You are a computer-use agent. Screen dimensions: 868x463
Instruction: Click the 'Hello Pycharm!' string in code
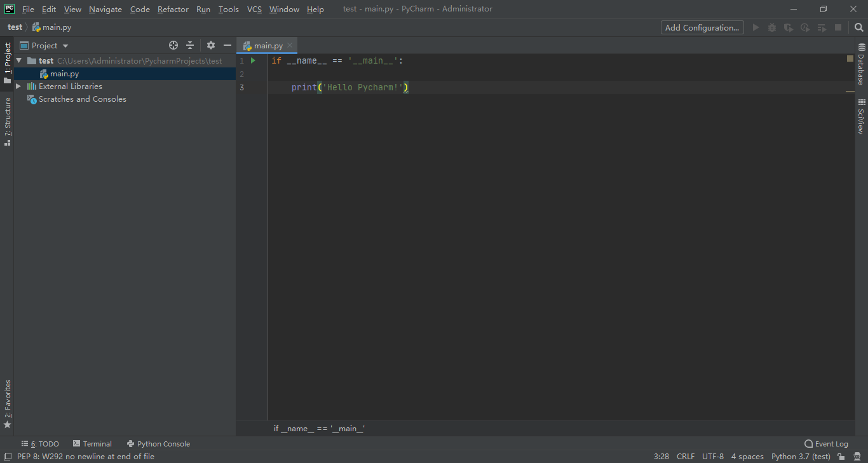point(363,87)
